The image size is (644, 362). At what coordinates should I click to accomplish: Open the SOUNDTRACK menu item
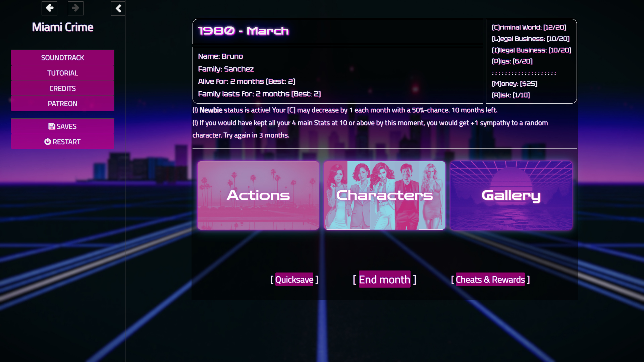coord(62,58)
